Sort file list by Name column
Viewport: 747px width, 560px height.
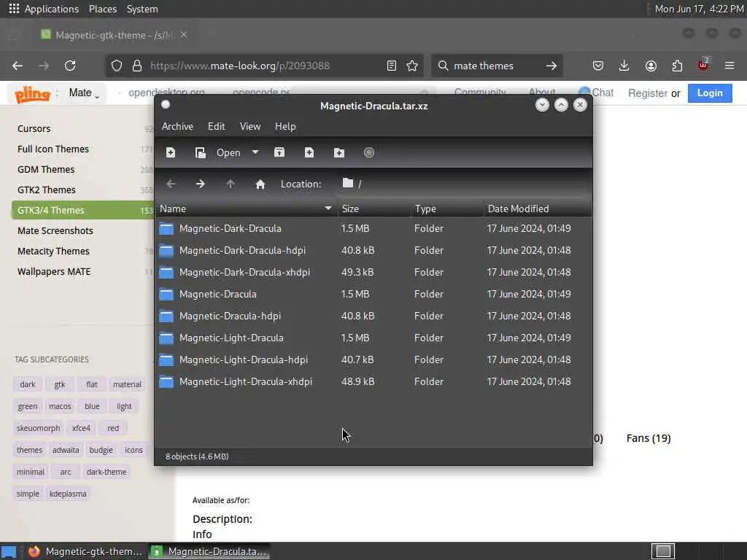point(246,209)
